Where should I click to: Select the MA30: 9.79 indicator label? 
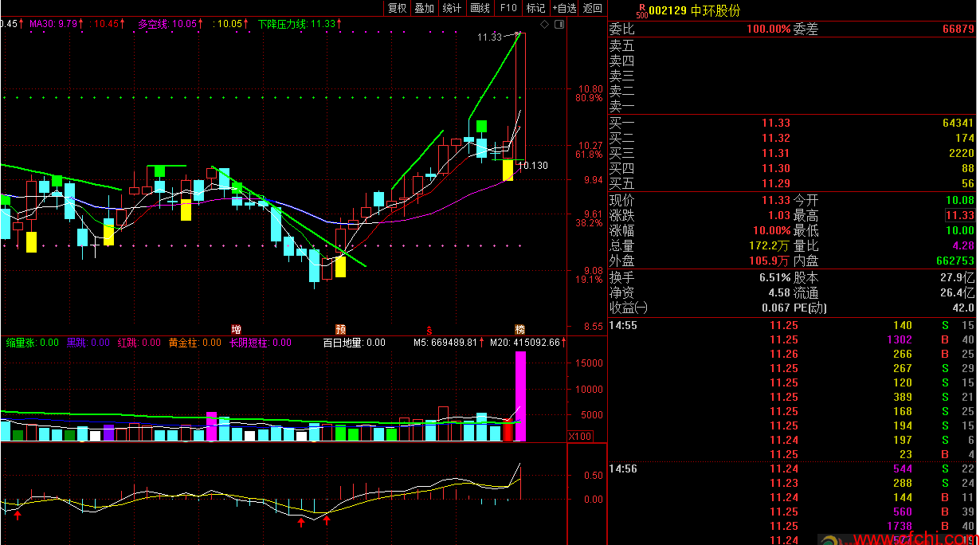56,24
